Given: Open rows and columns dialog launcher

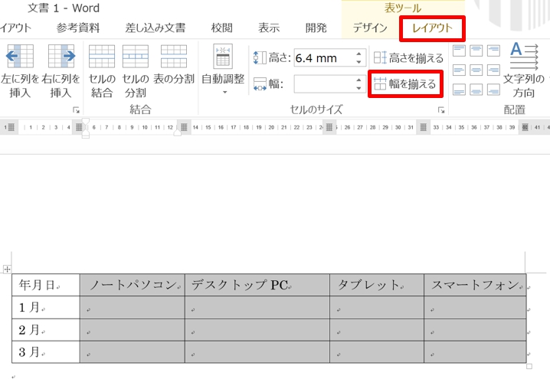Looking at the screenshot, I should [x=76, y=110].
